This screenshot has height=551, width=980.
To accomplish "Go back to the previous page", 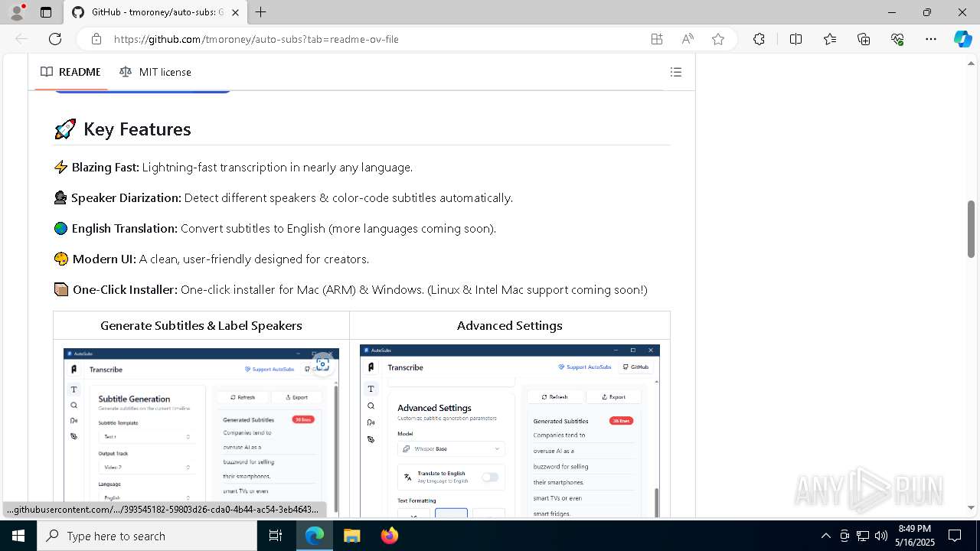I will [x=21, y=39].
